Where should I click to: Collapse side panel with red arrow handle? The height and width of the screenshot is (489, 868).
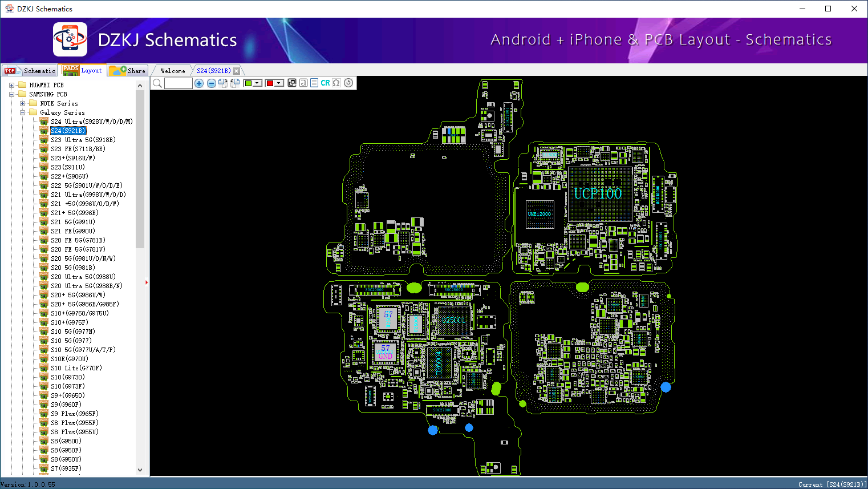(147, 282)
